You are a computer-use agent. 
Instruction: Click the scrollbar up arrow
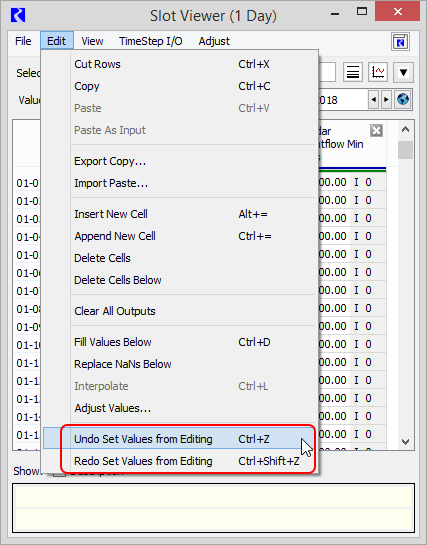pos(405,130)
